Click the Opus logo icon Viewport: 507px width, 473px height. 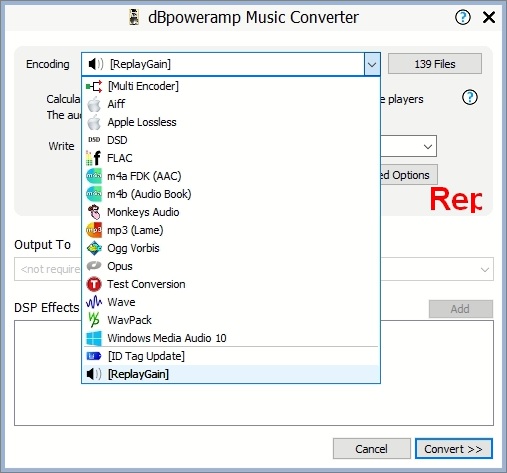(x=94, y=266)
